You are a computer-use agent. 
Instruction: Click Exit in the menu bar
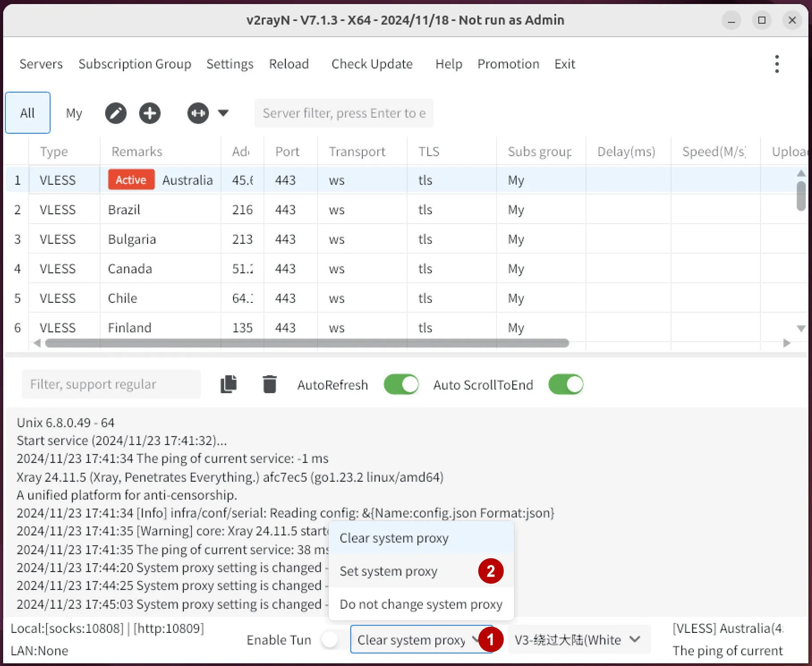pyautogui.click(x=565, y=64)
